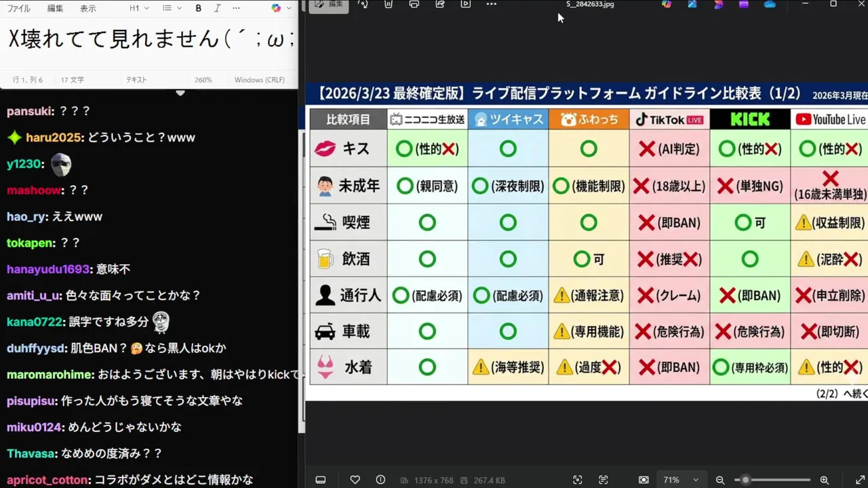
Task: Open the ファイル menu in Notepad
Action: tap(18, 8)
